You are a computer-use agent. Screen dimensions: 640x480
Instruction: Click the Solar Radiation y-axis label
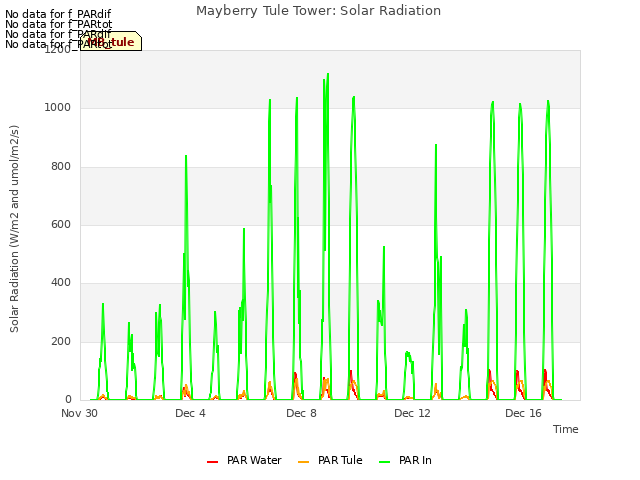tap(14, 229)
